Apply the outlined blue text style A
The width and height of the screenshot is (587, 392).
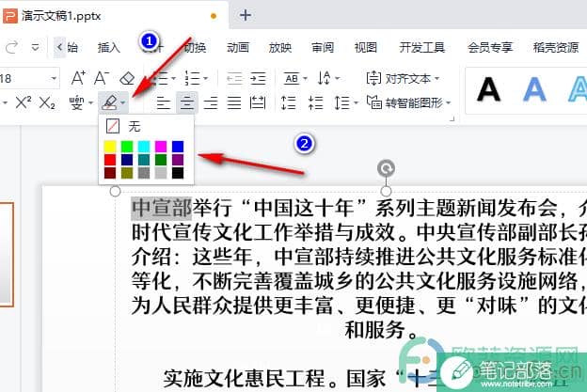(x=578, y=89)
